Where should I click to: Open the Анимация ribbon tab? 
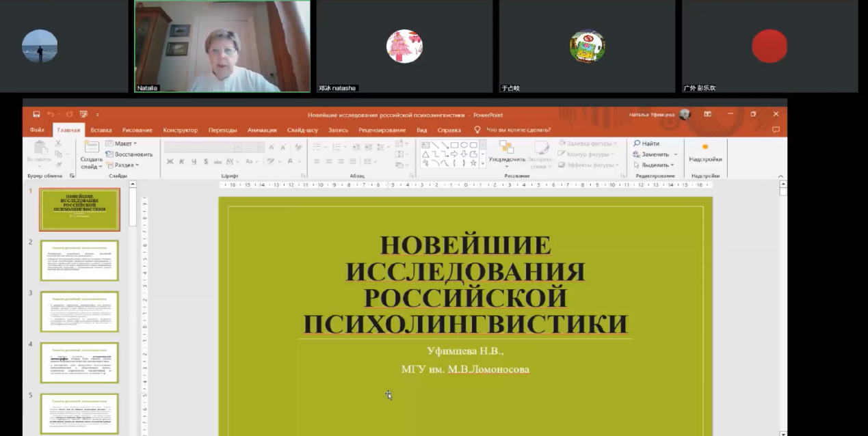pyautogui.click(x=262, y=130)
